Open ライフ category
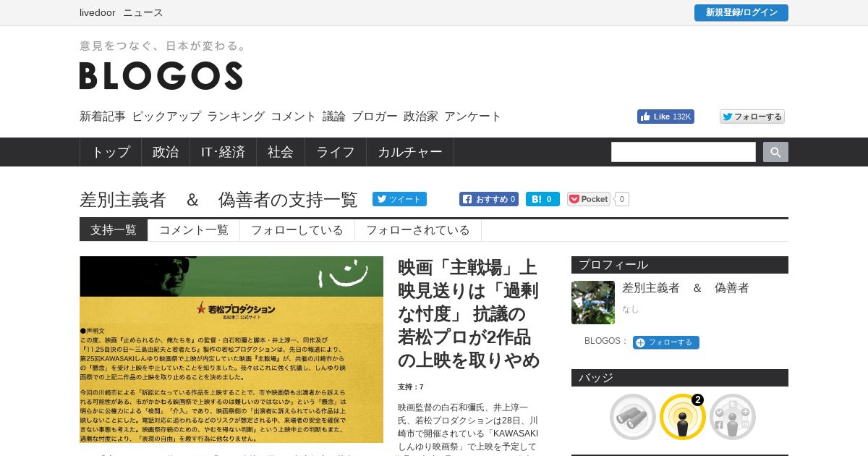Screen dimensions: 868x456 click(x=336, y=152)
